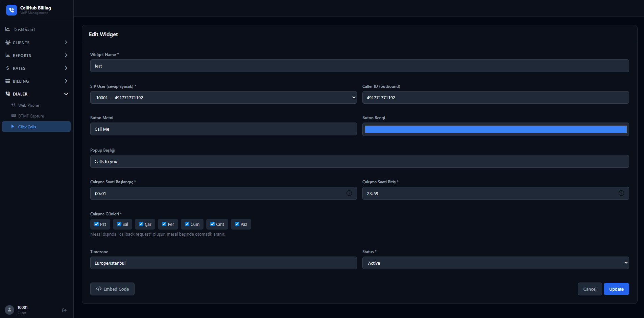This screenshot has height=318, width=644.
Task: Click the Caller ID outbound input field
Action: 496,98
